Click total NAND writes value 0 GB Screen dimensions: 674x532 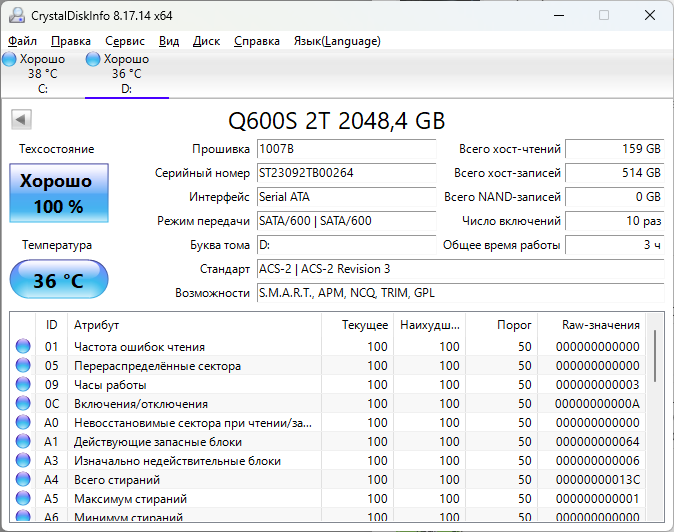point(615,197)
